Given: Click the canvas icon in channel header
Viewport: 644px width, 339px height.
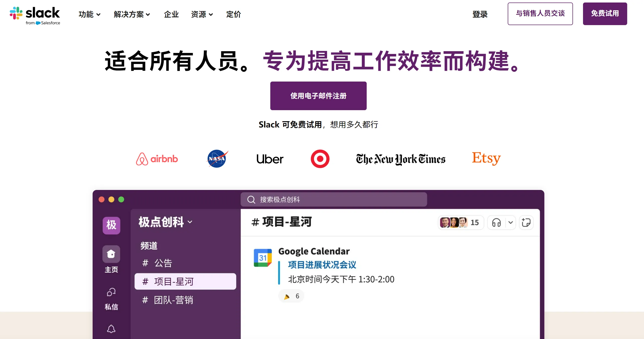Looking at the screenshot, I should 526,223.
